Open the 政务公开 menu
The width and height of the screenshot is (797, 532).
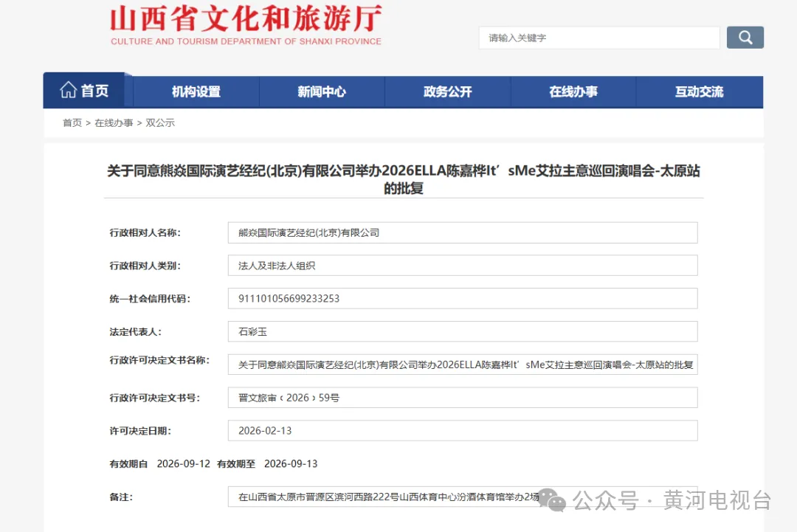(x=448, y=92)
